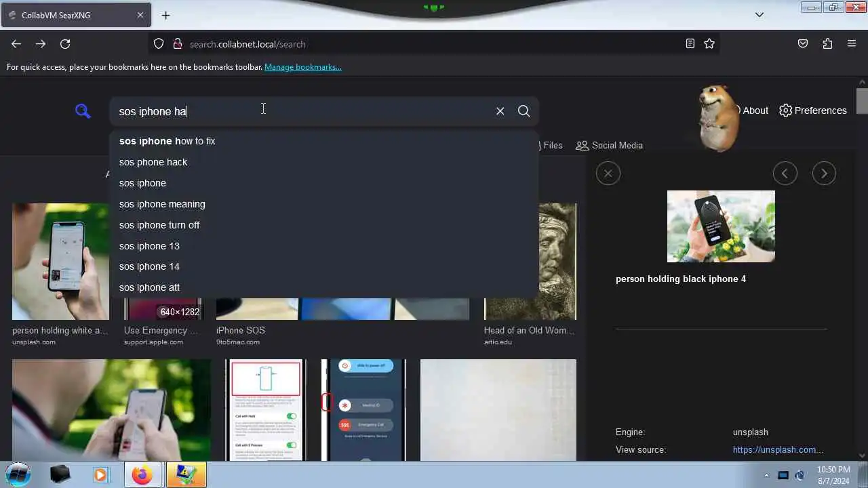868x488 pixels.
Task: Clear the search query text
Action: point(500,111)
